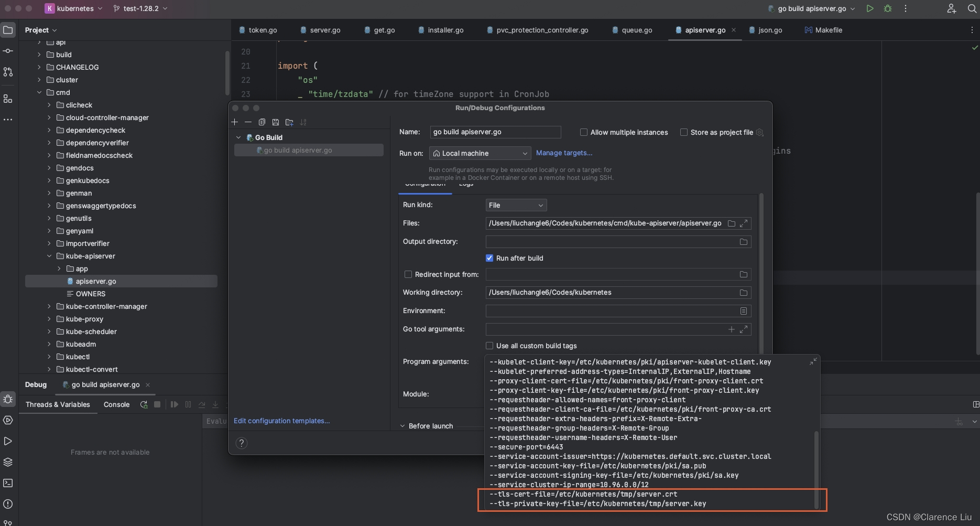
Task: Switch to the server.go editor tab
Action: coord(320,30)
